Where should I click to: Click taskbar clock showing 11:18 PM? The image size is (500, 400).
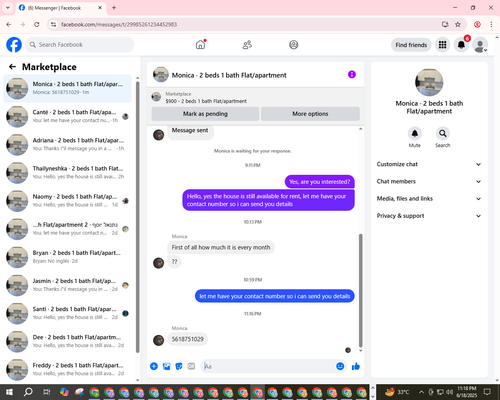[x=467, y=392]
